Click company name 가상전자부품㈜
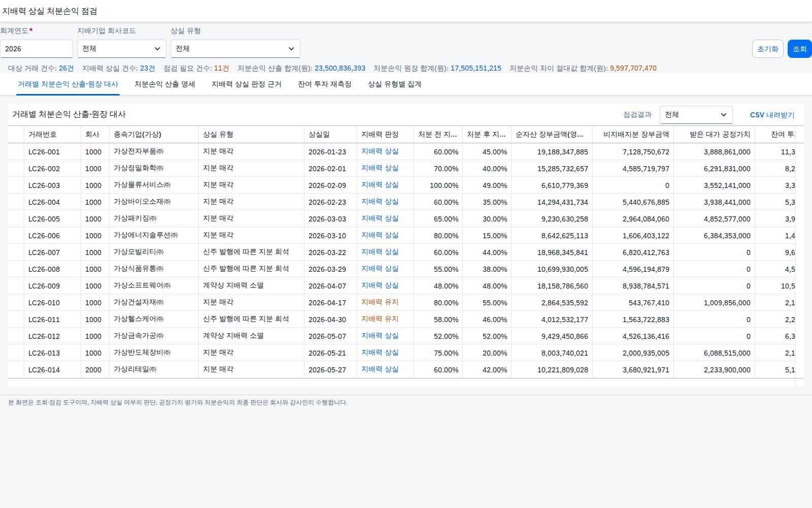Image resolution: width=812 pixels, height=508 pixels. [139, 151]
